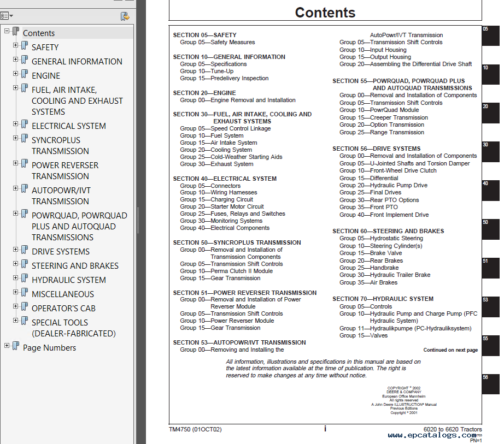Navigate to ELECTRICAL SYSTEM bookmark
This screenshot has height=444, width=504.
[x=69, y=126]
